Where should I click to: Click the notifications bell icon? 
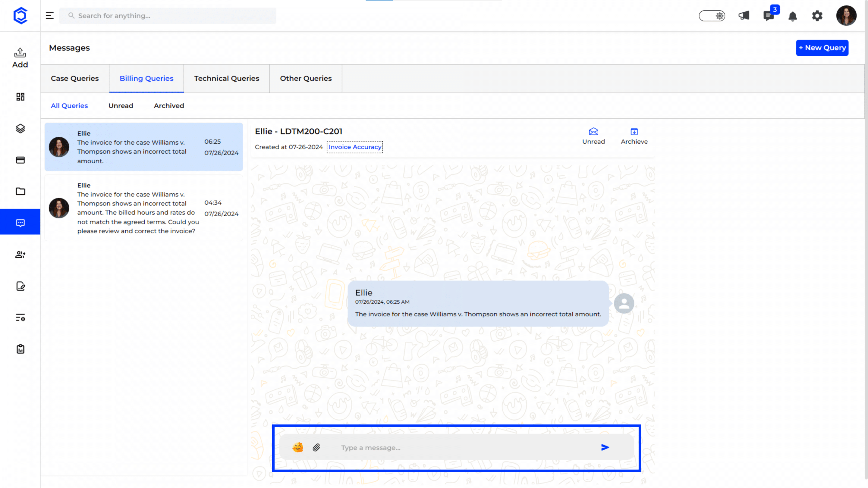coord(793,16)
